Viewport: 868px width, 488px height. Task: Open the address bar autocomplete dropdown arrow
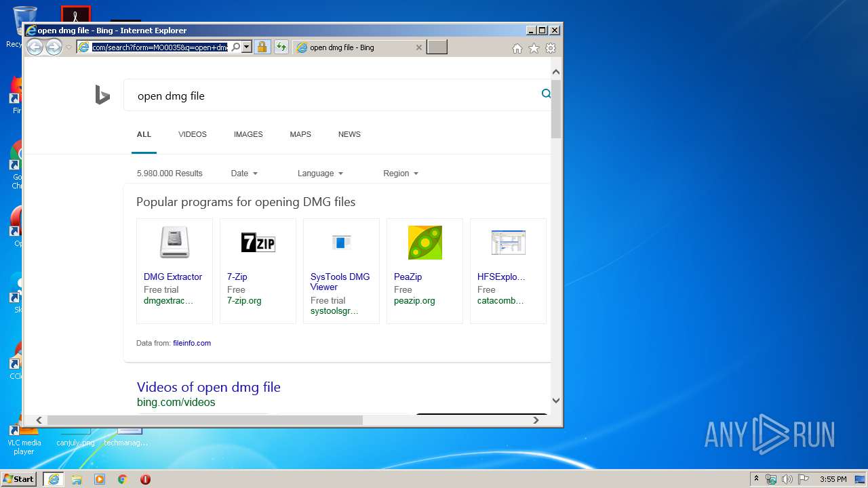point(247,47)
